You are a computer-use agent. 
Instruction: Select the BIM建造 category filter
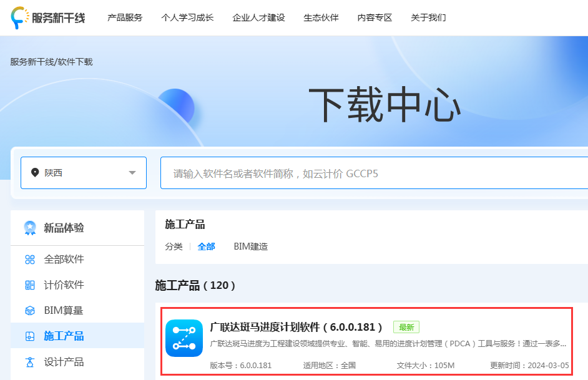tap(251, 246)
